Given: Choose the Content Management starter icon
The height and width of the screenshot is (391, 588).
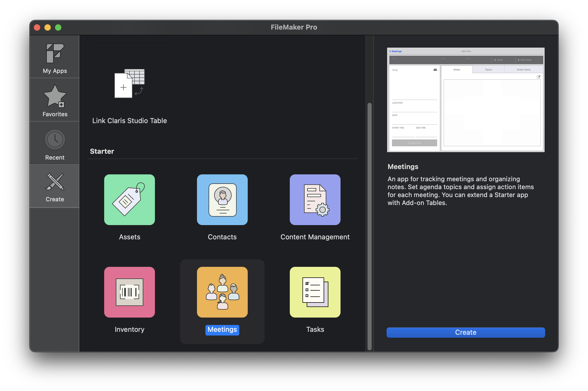Looking at the screenshot, I should (315, 200).
